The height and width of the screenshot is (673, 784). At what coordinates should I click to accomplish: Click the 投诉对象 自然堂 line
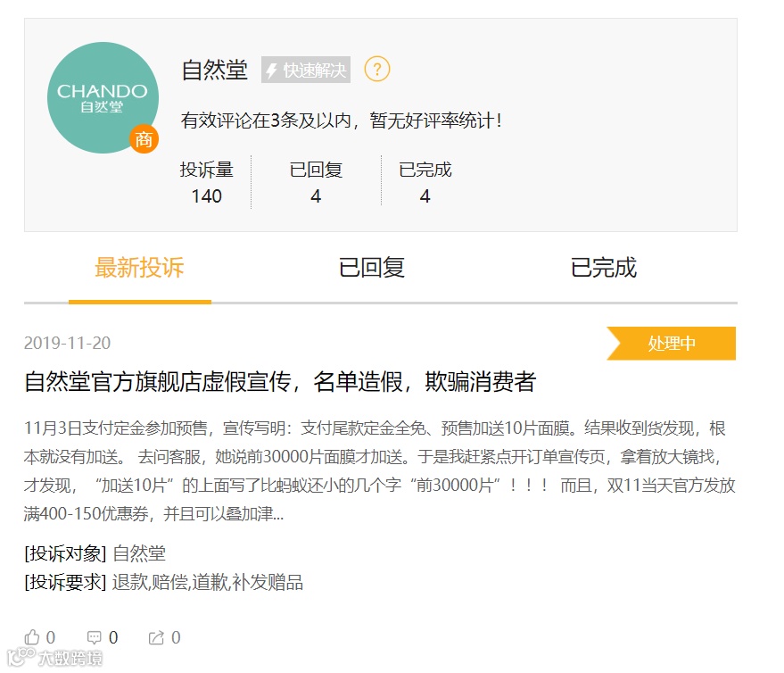pos(95,553)
